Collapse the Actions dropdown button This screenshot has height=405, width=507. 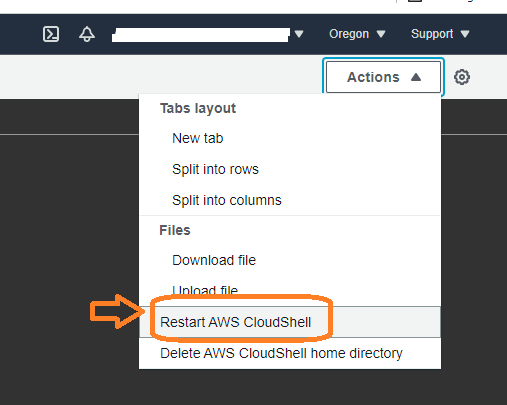(x=383, y=77)
